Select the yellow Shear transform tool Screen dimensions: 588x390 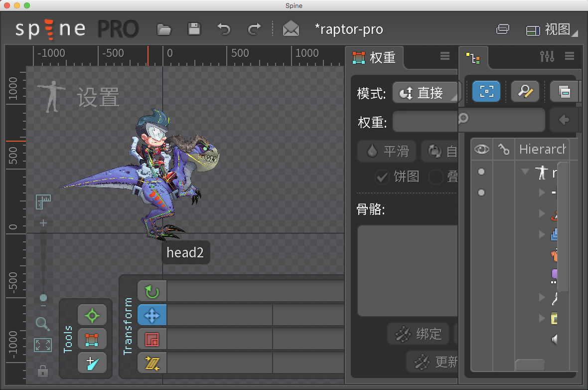tap(151, 363)
